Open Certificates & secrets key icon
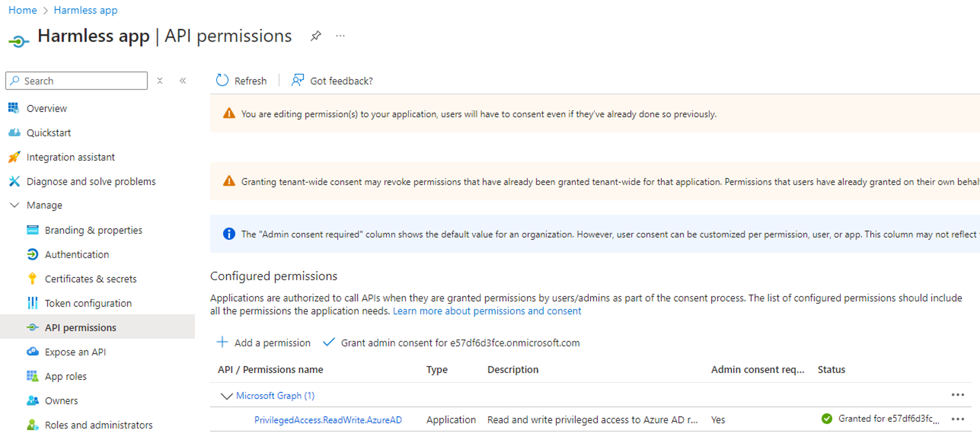The width and height of the screenshot is (980, 443). [x=32, y=278]
